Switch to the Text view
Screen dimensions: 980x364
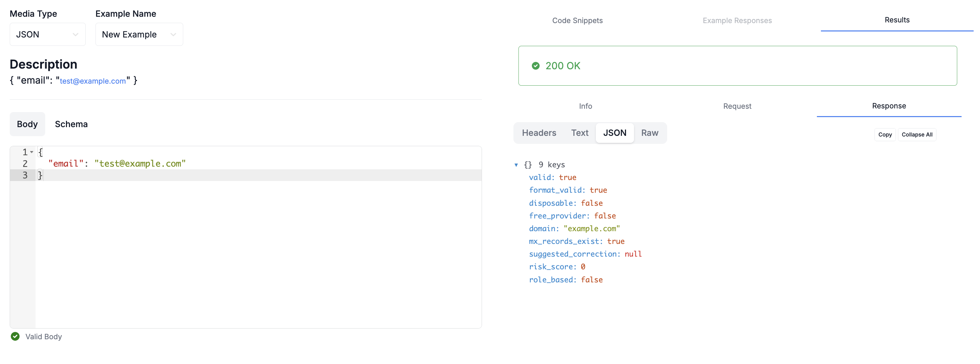(x=580, y=132)
